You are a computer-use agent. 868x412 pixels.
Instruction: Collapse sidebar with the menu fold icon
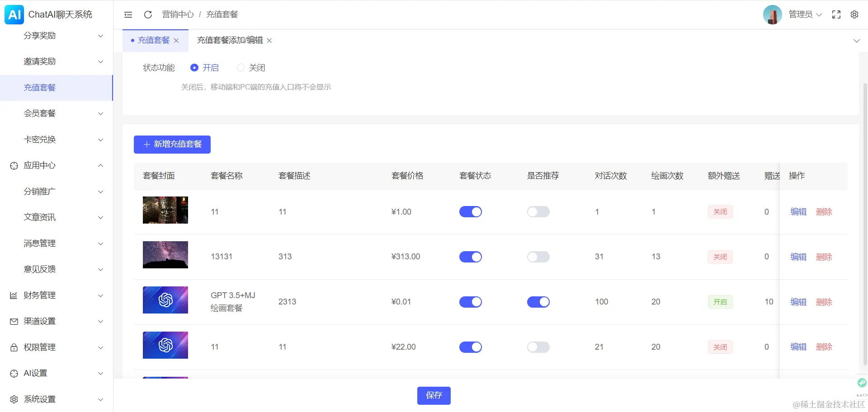pos(128,14)
